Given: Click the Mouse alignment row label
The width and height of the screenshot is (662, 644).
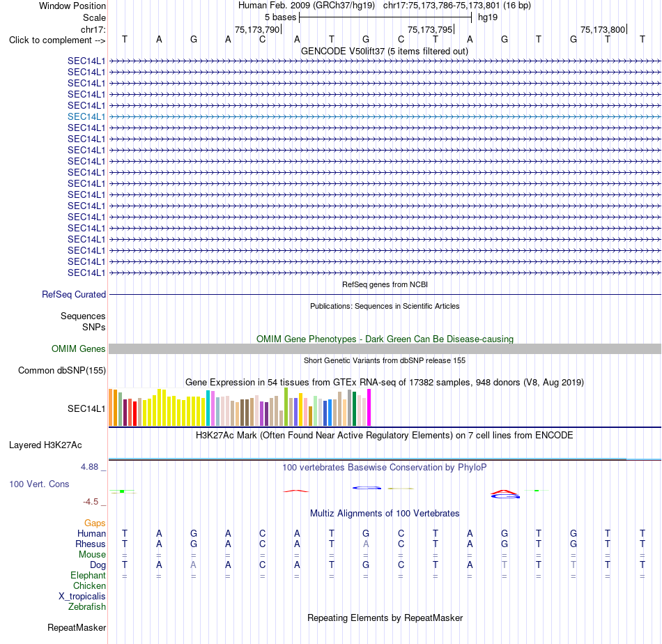Looking at the screenshot, I should pyautogui.click(x=92, y=555).
